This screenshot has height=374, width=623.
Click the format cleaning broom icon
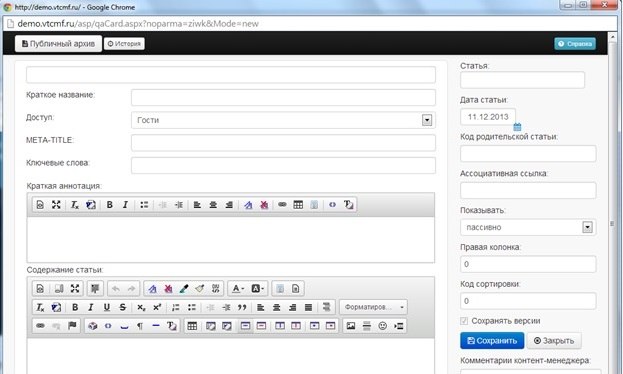point(200,289)
